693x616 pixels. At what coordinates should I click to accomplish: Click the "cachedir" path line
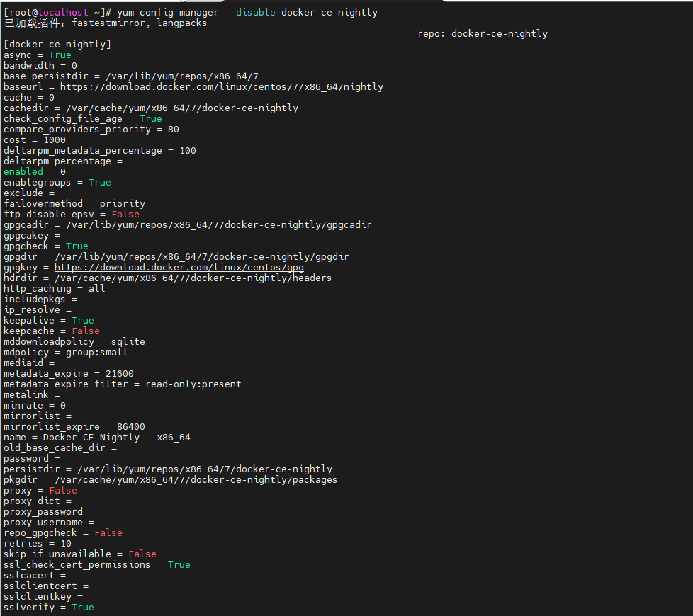tap(151, 108)
